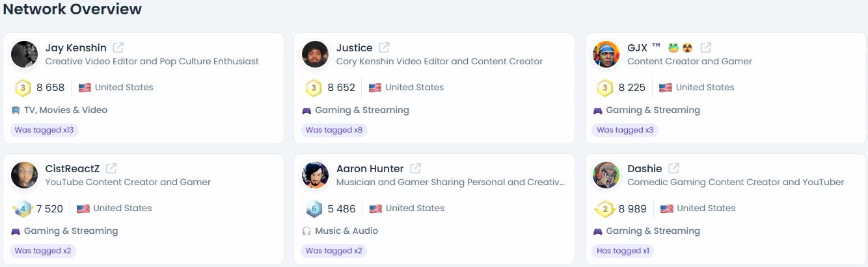Click 'Comedic Gaming Content Creator and YouTuber'

point(735,183)
